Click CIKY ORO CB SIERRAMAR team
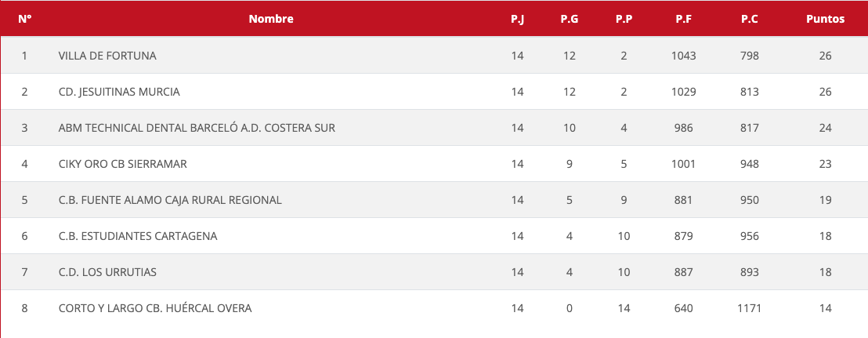Image resolution: width=868 pixels, height=338 pixels. pyautogui.click(x=123, y=164)
